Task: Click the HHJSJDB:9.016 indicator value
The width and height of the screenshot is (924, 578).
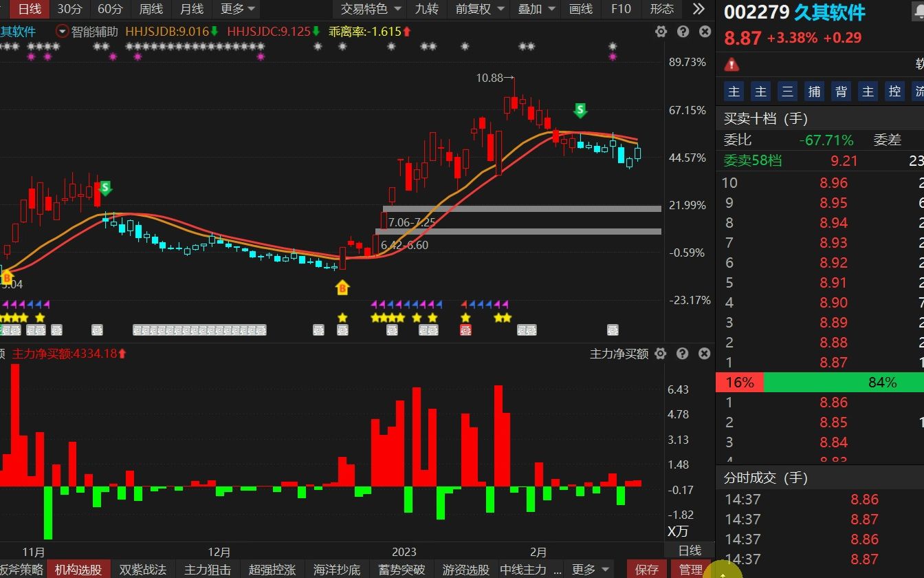Action: [x=166, y=32]
